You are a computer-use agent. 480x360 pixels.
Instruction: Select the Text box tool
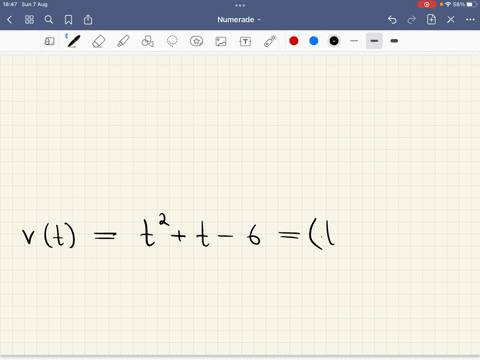(x=245, y=41)
